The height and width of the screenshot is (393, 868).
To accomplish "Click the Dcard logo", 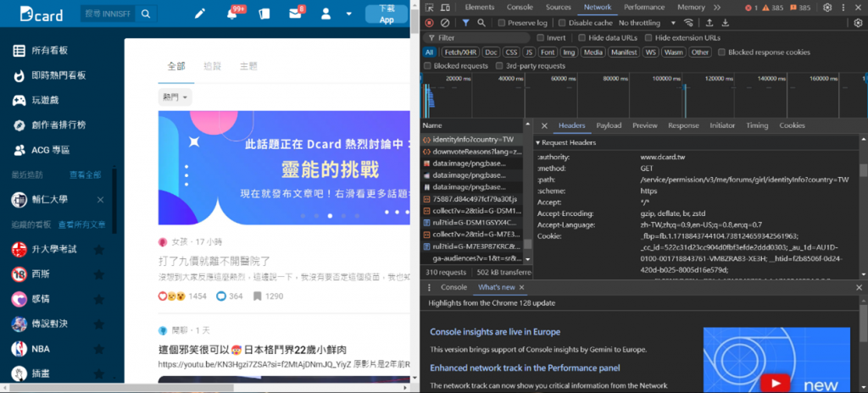I will coord(41,14).
